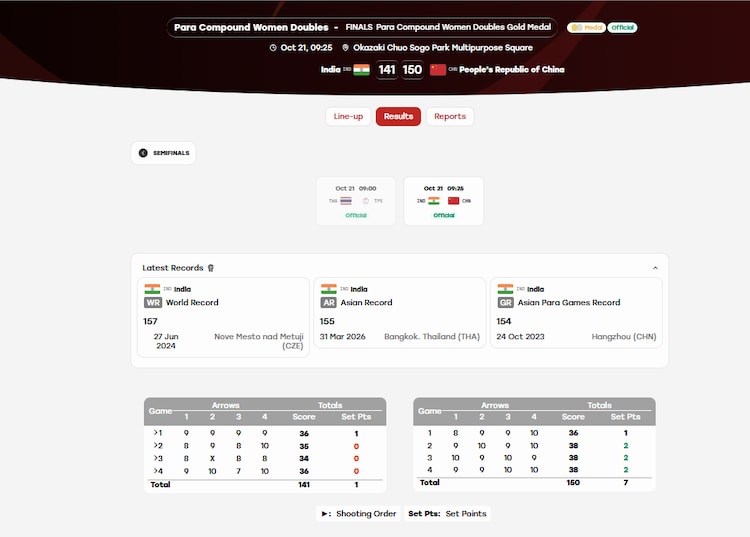Click the X arrow in India game 3

click(x=212, y=459)
